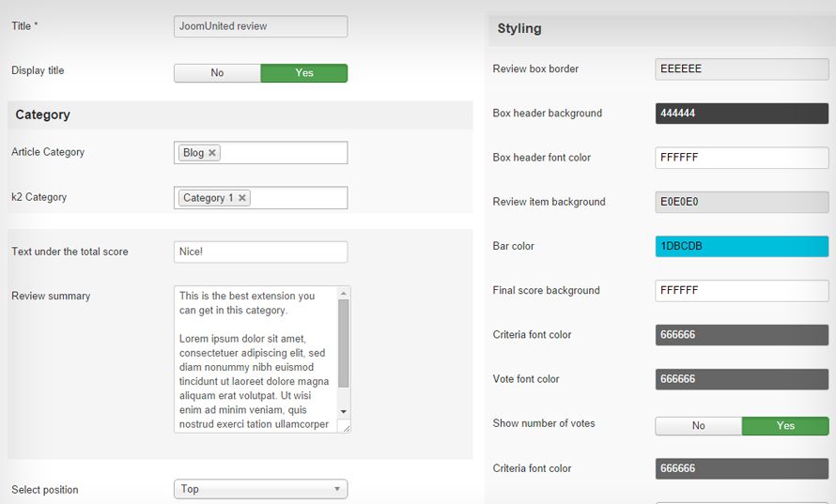The image size is (836, 504).
Task: Click the Text under the total score field
Action: click(261, 252)
